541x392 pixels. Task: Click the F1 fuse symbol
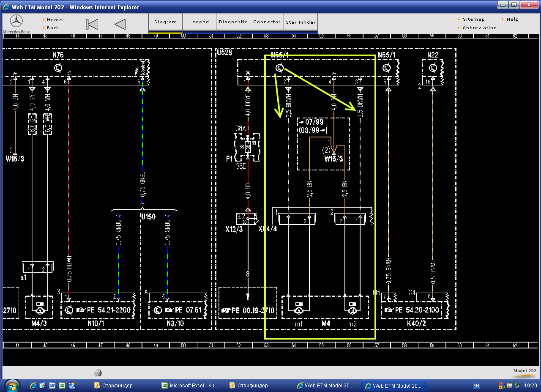point(248,147)
